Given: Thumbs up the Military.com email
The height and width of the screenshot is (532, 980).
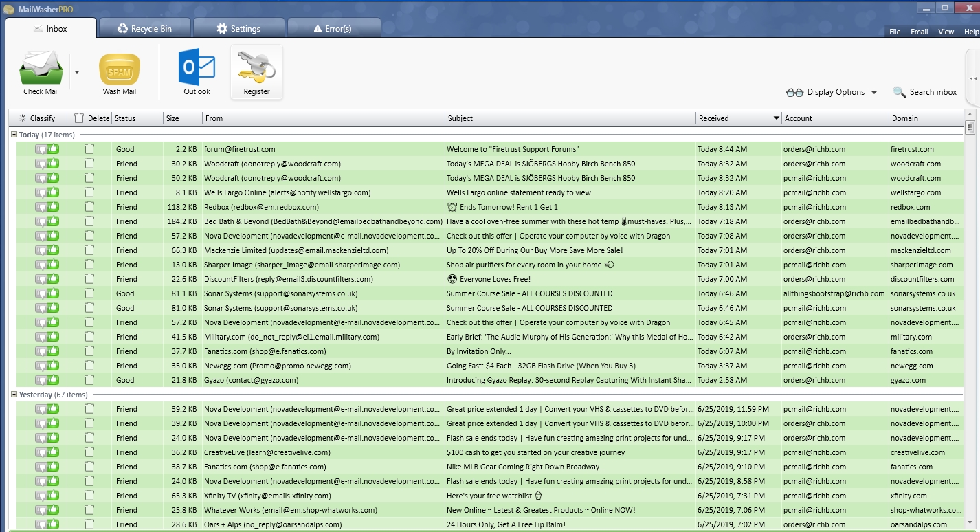Looking at the screenshot, I should tap(53, 336).
